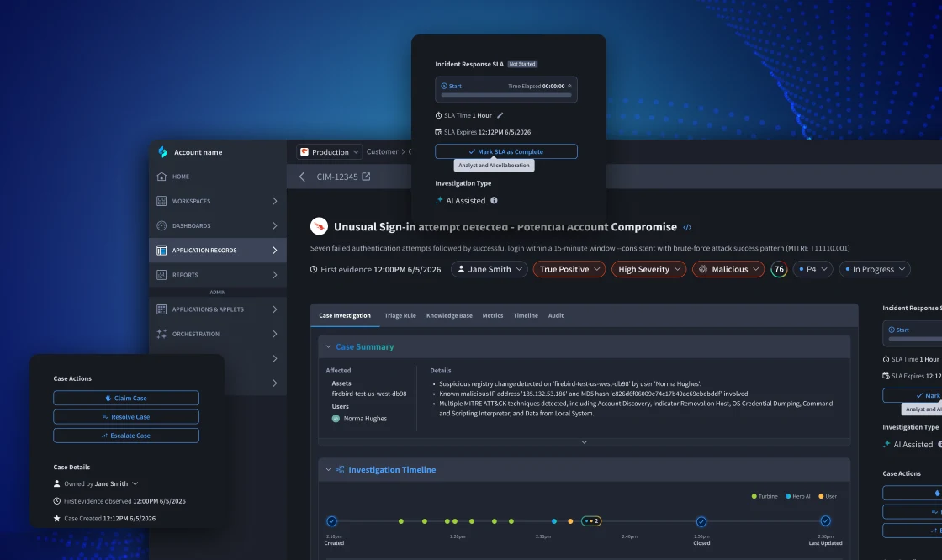Click the Dashboards gauge icon
This screenshot has height=560, width=942.
161,226
